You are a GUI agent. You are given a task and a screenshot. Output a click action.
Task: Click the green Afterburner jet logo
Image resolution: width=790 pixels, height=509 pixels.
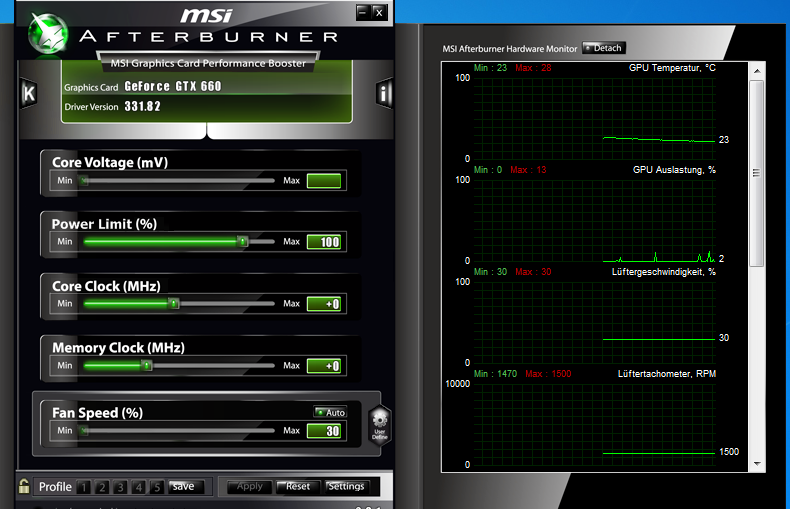48,33
